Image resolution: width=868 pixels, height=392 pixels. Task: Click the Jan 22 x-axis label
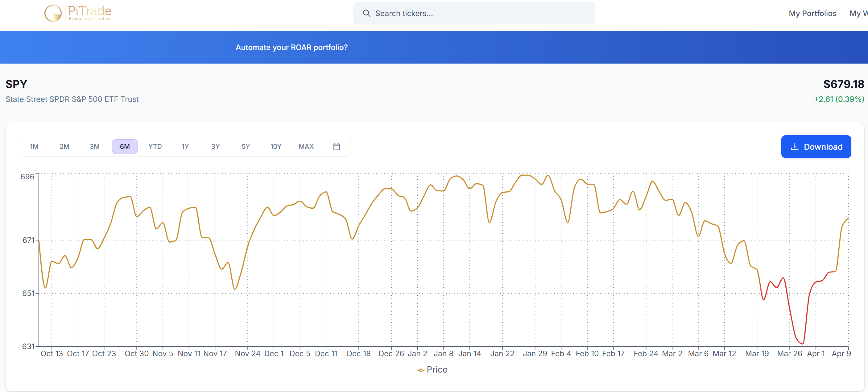click(x=502, y=354)
